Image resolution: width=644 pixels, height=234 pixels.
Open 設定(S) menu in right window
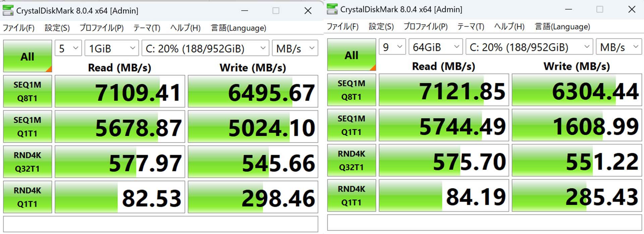click(381, 26)
